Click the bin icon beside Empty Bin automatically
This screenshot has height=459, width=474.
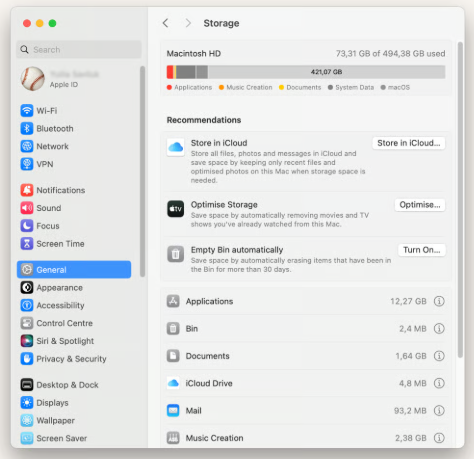[176, 254]
